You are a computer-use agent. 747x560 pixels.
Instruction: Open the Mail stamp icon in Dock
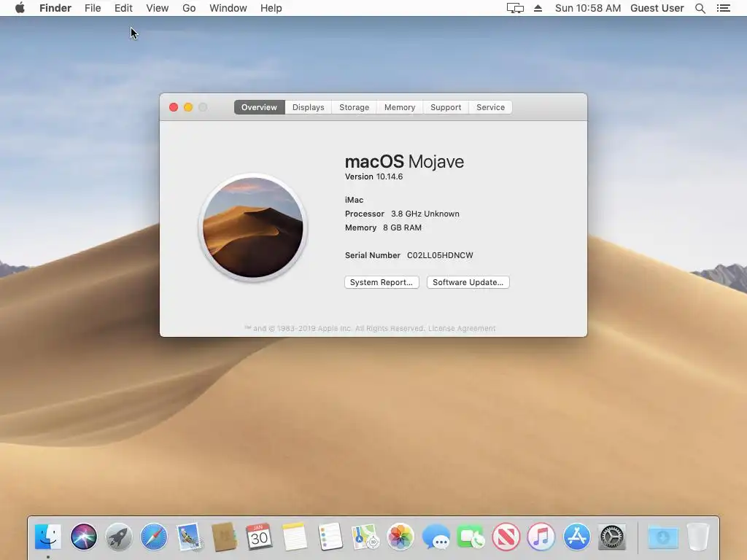tap(189, 537)
